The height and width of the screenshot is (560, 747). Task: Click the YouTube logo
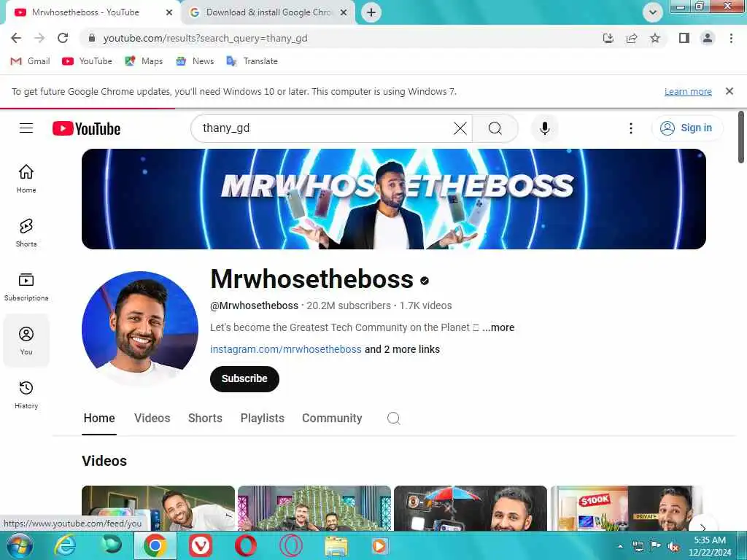(86, 128)
